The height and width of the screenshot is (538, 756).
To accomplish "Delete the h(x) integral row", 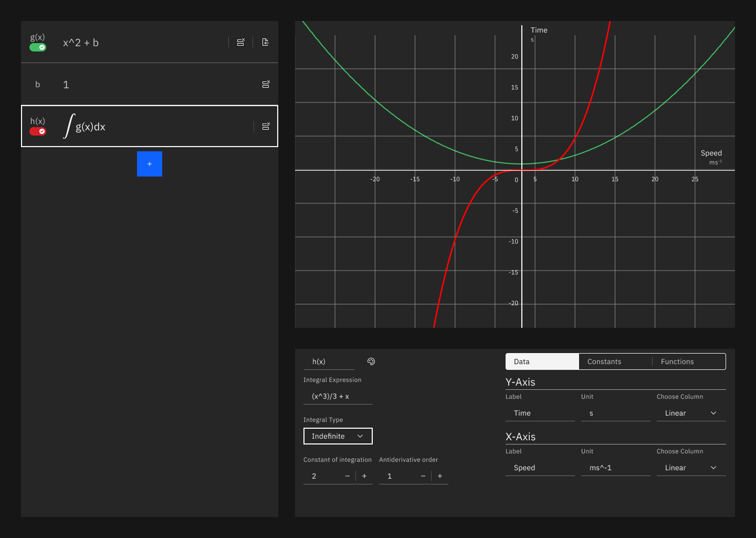I will [266, 127].
